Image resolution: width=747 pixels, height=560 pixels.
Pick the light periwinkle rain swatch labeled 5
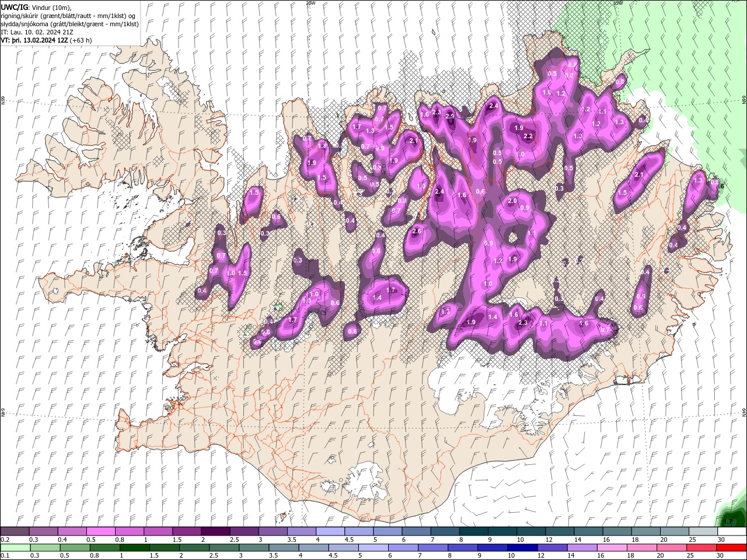click(x=373, y=548)
